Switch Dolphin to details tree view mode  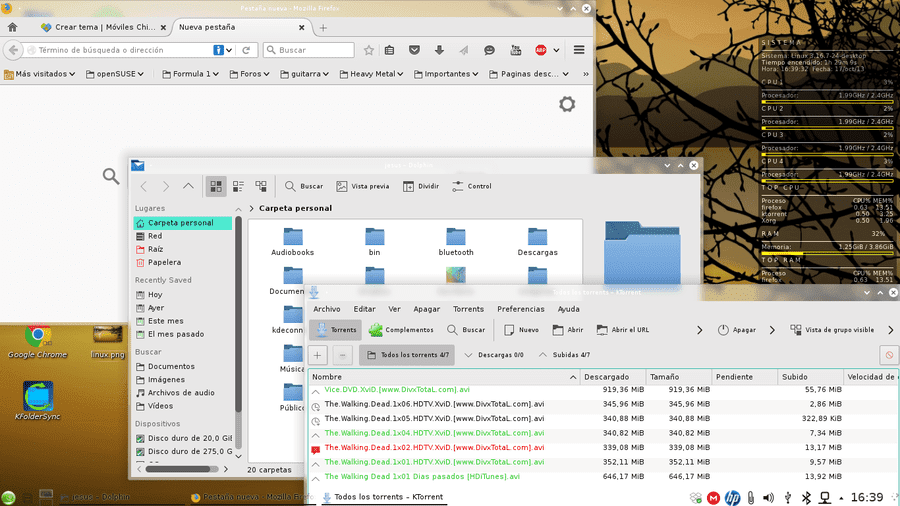coord(261,186)
